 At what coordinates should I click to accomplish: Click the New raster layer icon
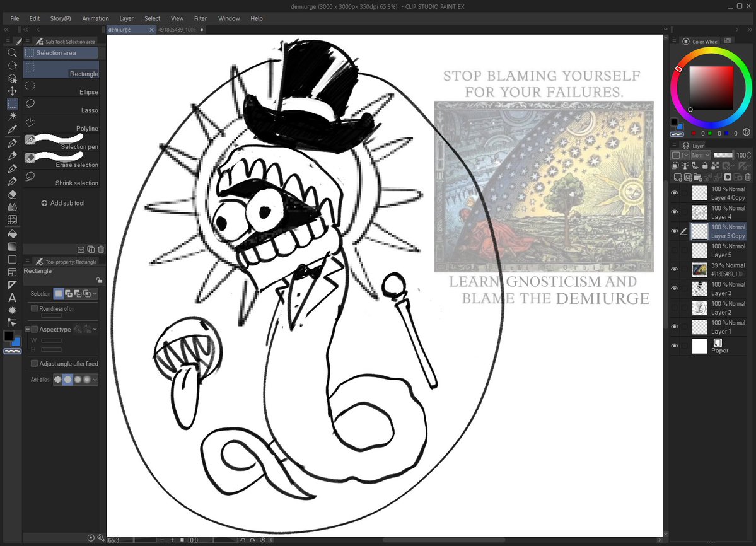[x=677, y=177]
